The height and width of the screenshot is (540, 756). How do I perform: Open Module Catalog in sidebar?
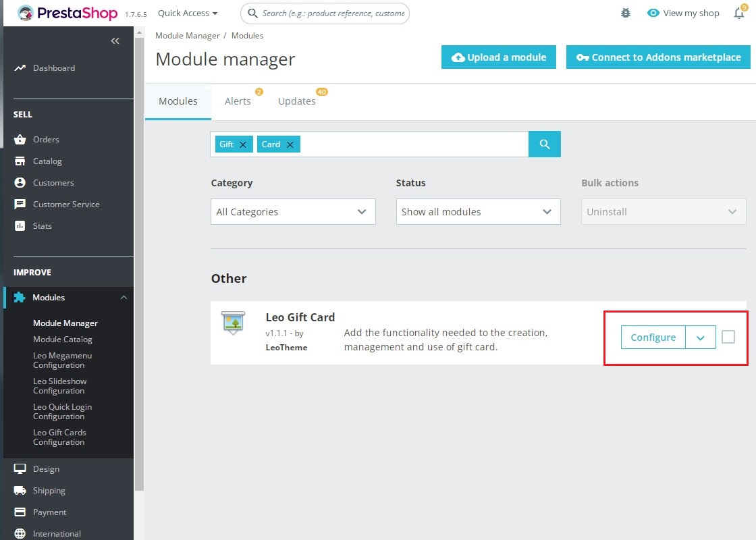[x=63, y=340]
